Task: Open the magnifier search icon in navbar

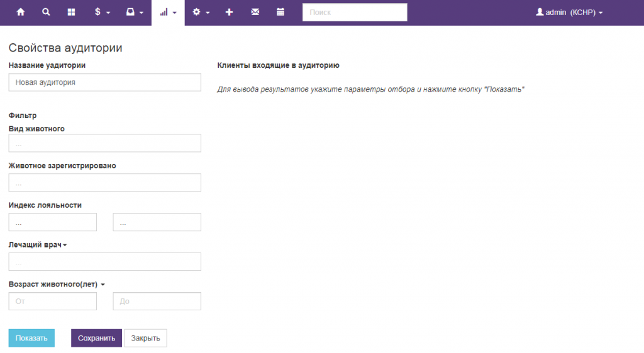Action: (46, 13)
